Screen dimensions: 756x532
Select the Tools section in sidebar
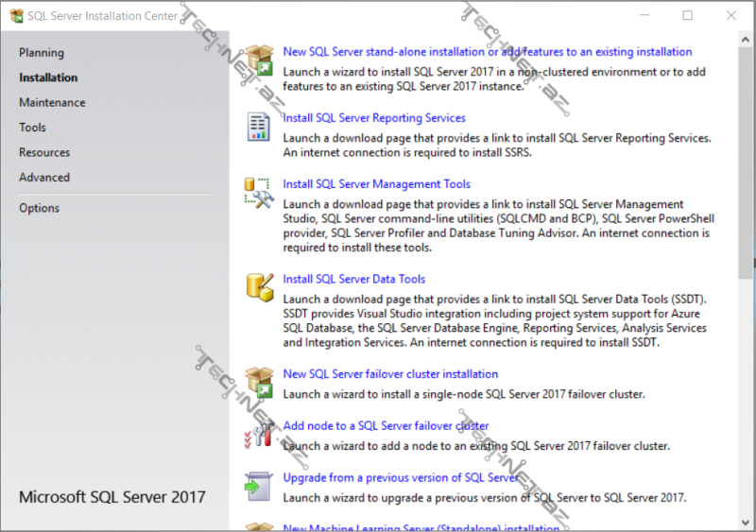[32, 128]
